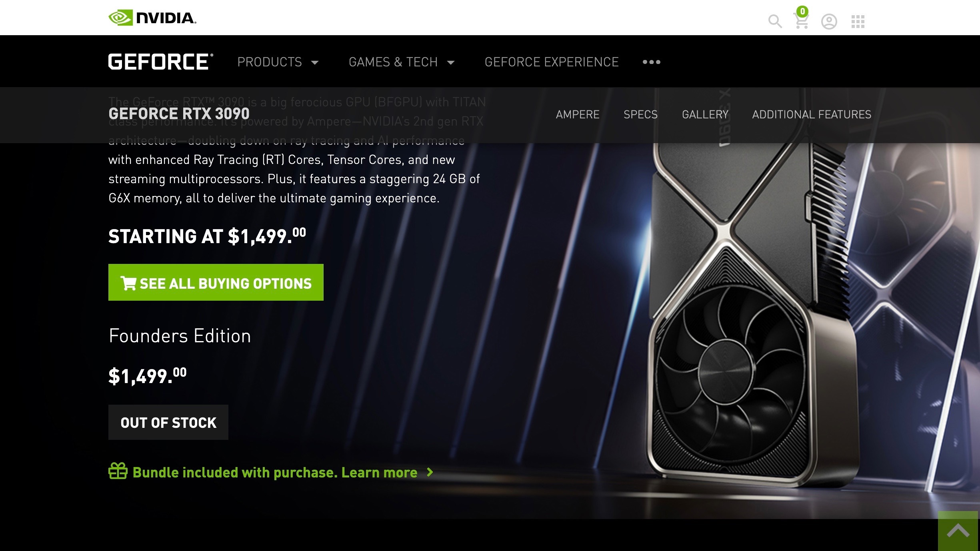Click the green gift bundle icon

(118, 471)
